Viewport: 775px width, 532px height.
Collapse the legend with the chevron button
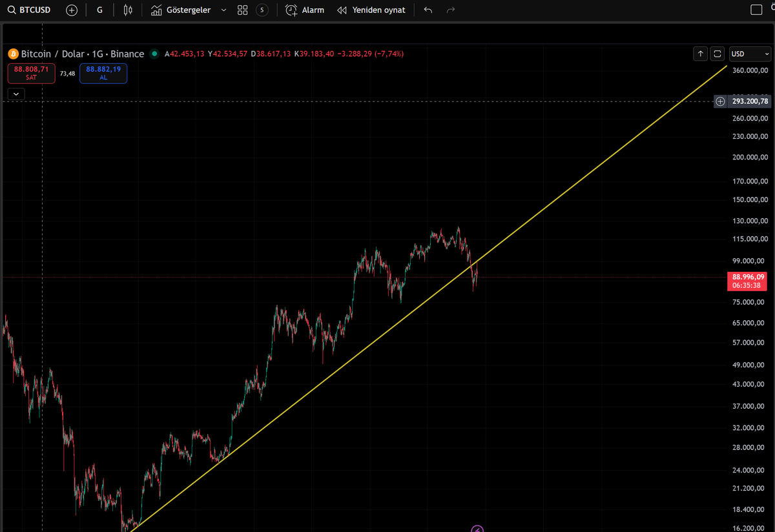pos(16,94)
